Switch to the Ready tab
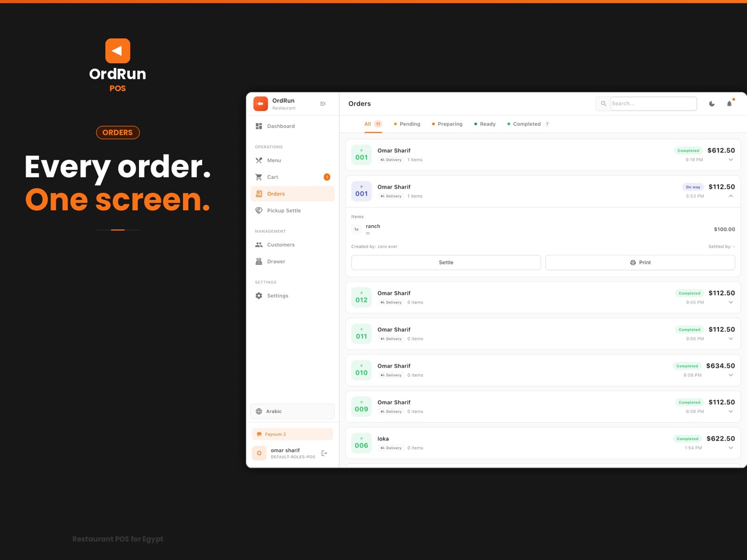This screenshot has width=747, height=560. [x=485, y=125]
